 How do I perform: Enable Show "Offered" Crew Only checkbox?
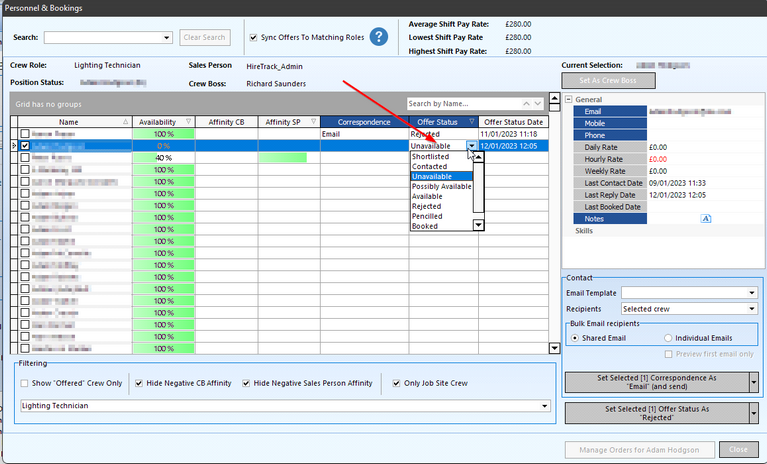point(25,382)
